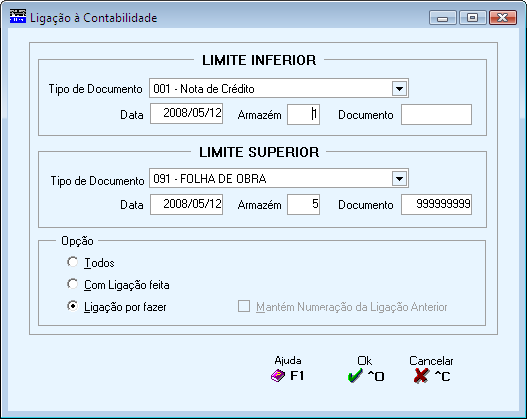
Task: Click the 001 - Nota de Crédito combo box
Action: coord(279,89)
